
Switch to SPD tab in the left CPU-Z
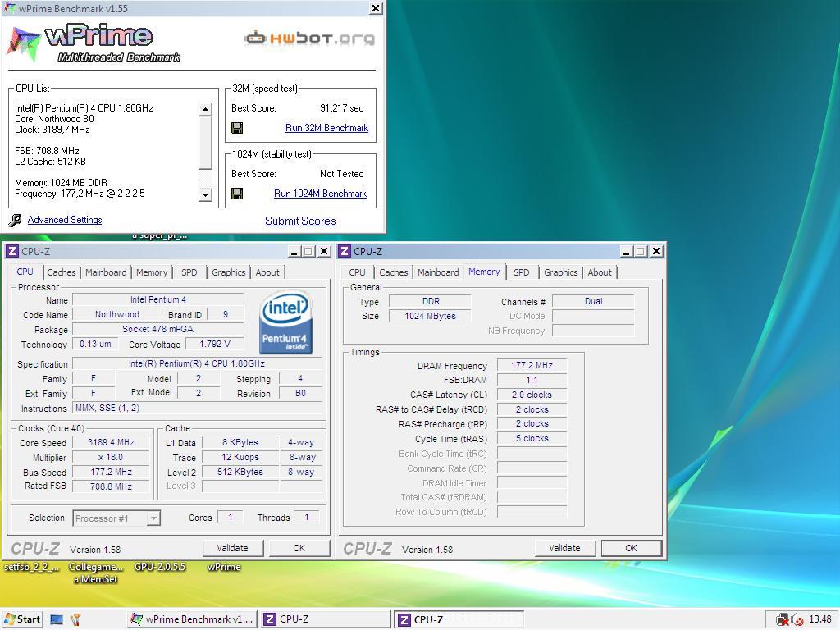point(189,272)
